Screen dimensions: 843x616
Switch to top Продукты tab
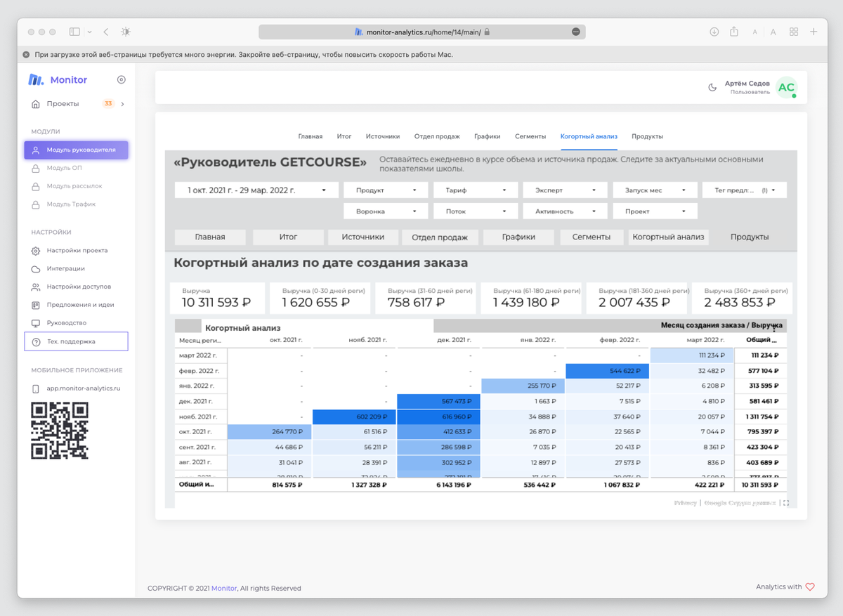click(x=647, y=136)
